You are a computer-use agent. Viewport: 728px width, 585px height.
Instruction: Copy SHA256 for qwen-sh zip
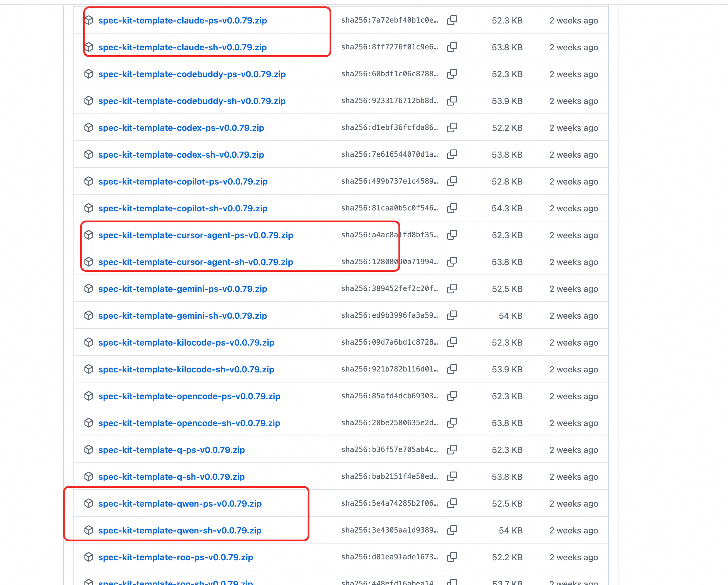(452, 530)
